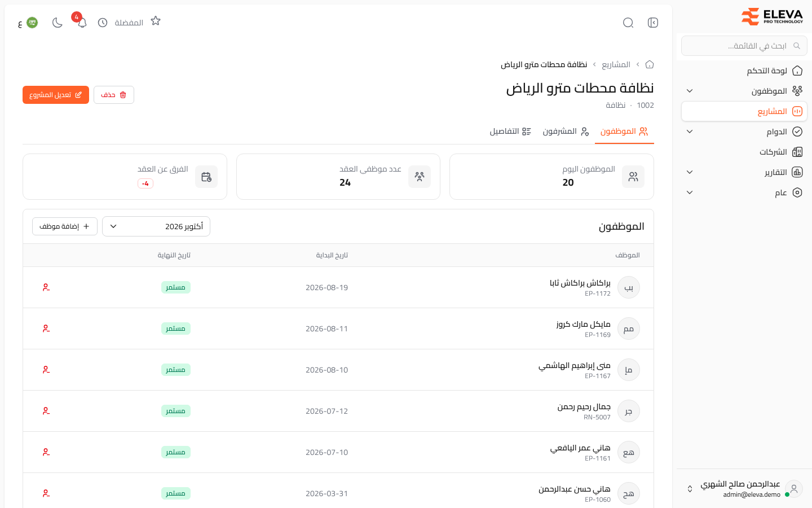Collapse the sidebar panel toggle
Screen dimensions: 812x508
(653, 23)
